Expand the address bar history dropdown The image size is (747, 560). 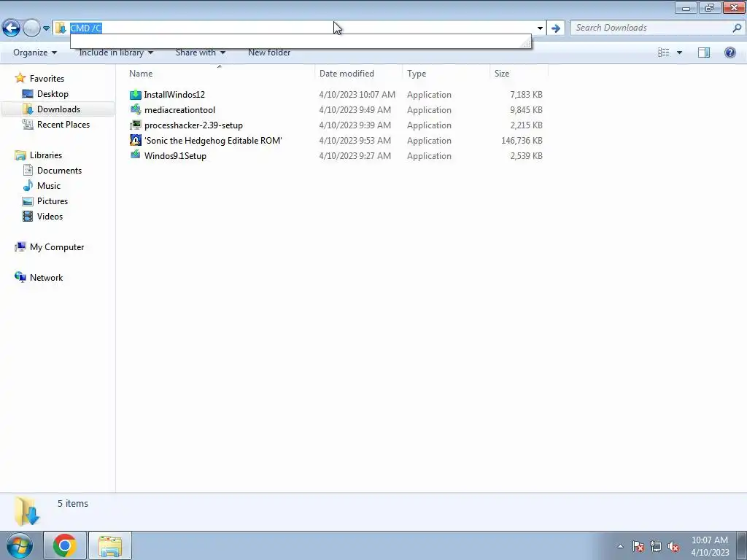point(540,28)
